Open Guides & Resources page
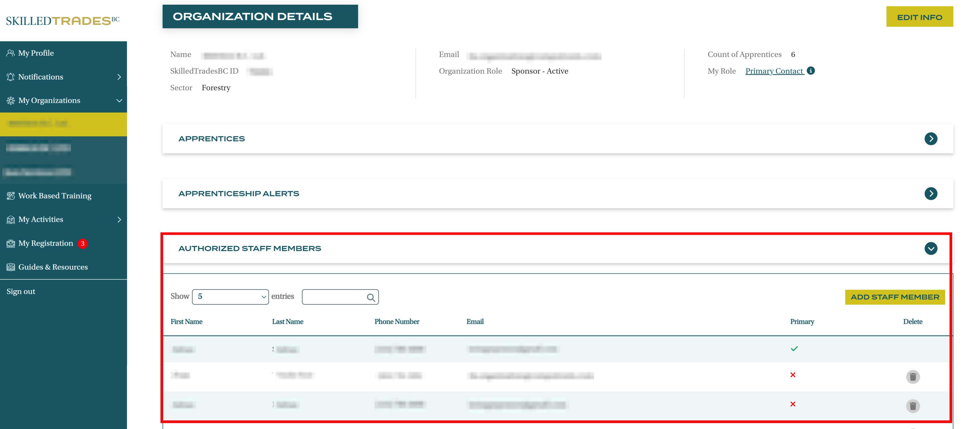The height and width of the screenshot is (429, 980). 53,267
